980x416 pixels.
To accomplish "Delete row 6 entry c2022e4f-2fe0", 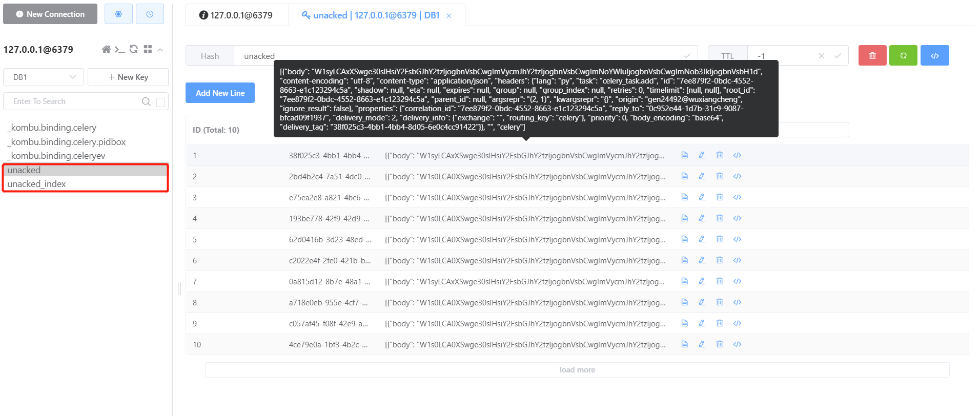I will point(720,260).
